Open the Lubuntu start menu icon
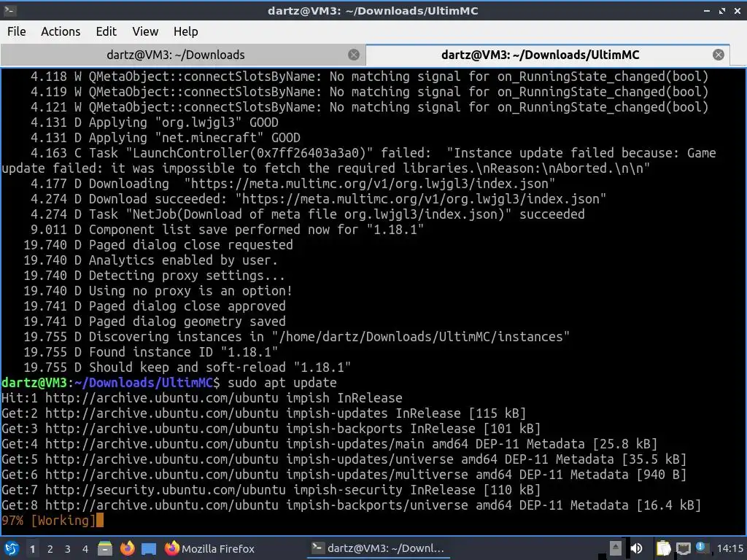The image size is (747, 560). 11,548
